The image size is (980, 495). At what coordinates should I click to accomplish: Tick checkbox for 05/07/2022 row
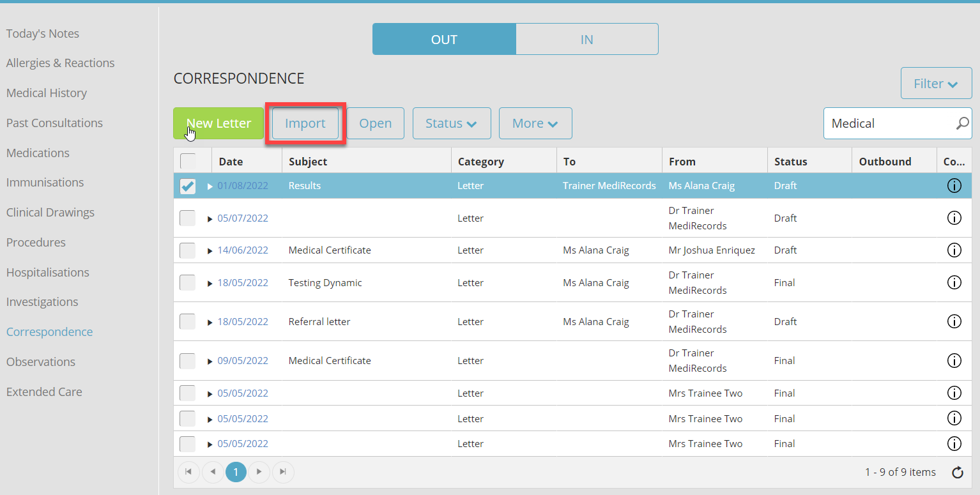[x=188, y=218]
